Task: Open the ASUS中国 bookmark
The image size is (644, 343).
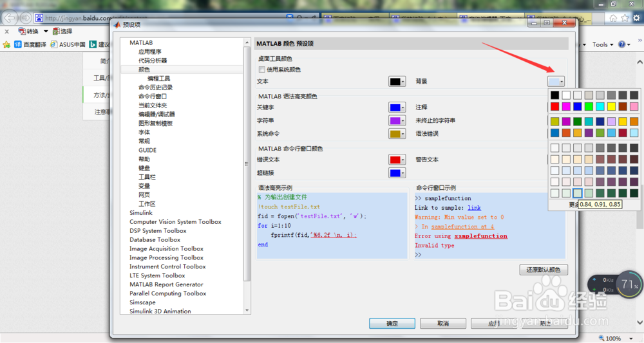Action: (x=68, y=44)
